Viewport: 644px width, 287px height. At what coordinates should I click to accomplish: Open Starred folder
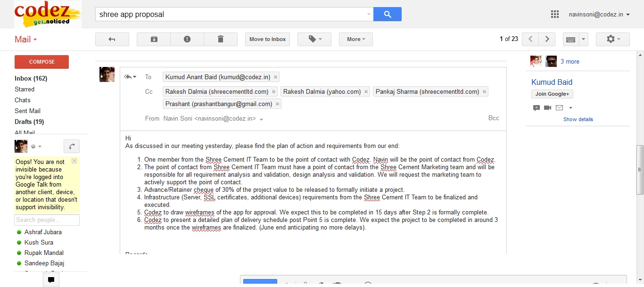pyautogui.click(x=25, y=89)
